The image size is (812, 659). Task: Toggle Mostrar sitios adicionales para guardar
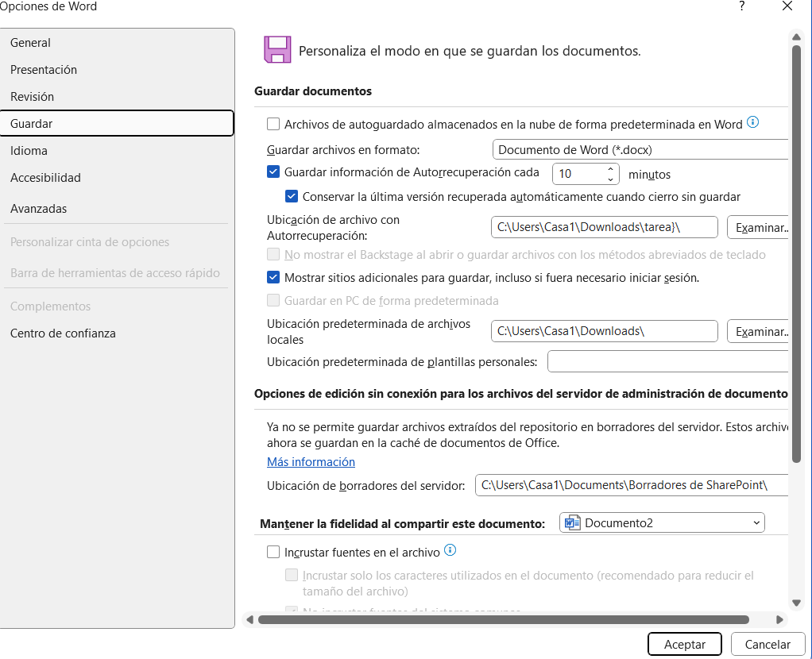[273, 277]
